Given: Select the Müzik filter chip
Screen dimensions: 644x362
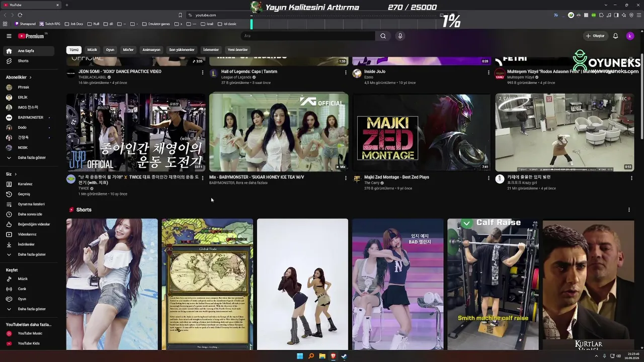Looking at the screenshot, I should 92,50.
